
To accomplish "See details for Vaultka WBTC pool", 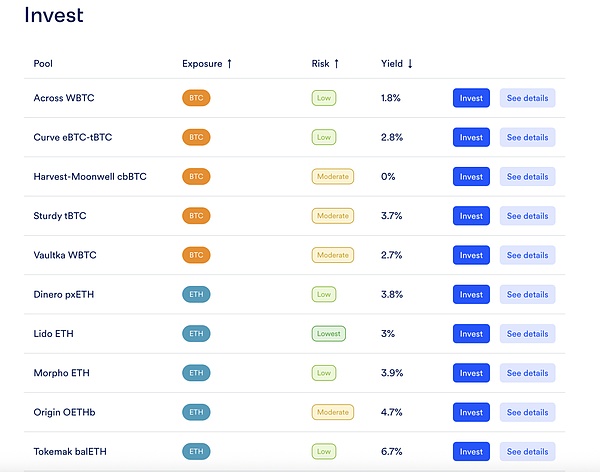I will click(527, 255).
